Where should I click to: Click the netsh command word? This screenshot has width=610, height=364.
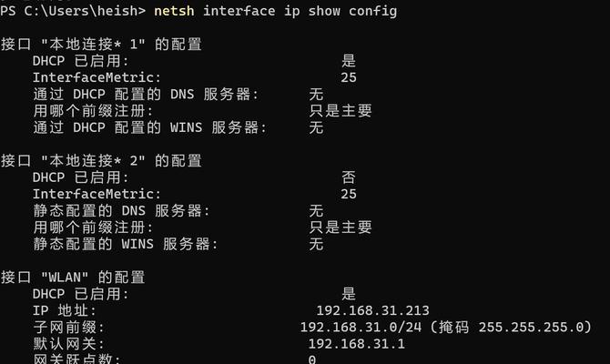[x=174, y=11]
